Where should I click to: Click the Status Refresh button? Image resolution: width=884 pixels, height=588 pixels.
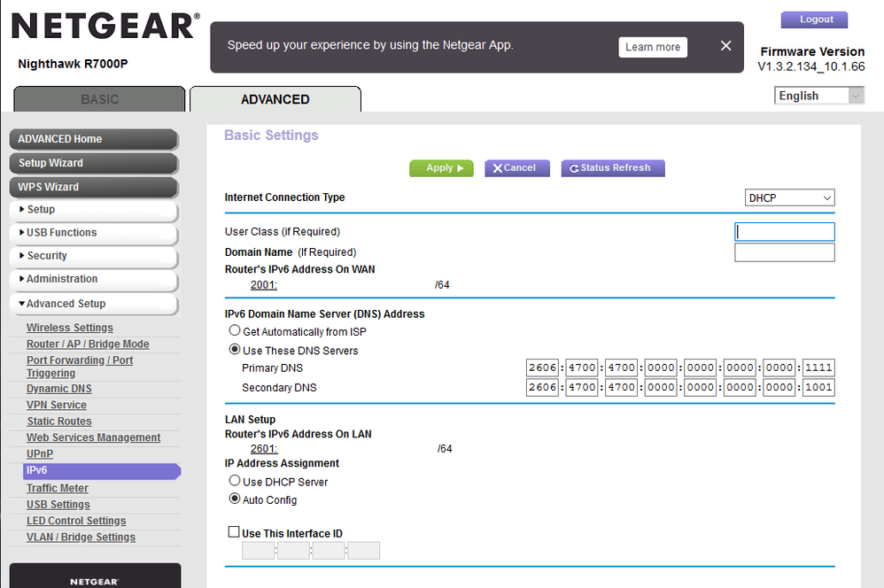tap(612, 167)
